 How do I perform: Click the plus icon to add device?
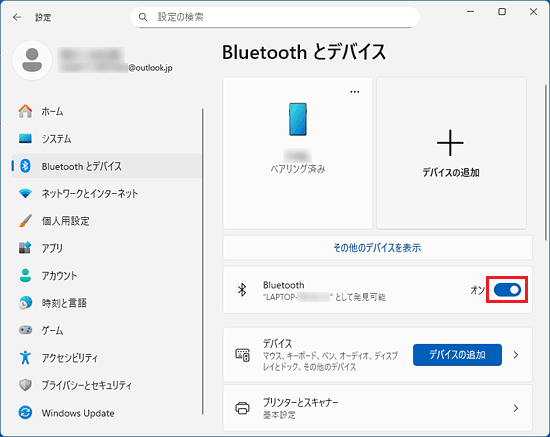pos(450,143)
